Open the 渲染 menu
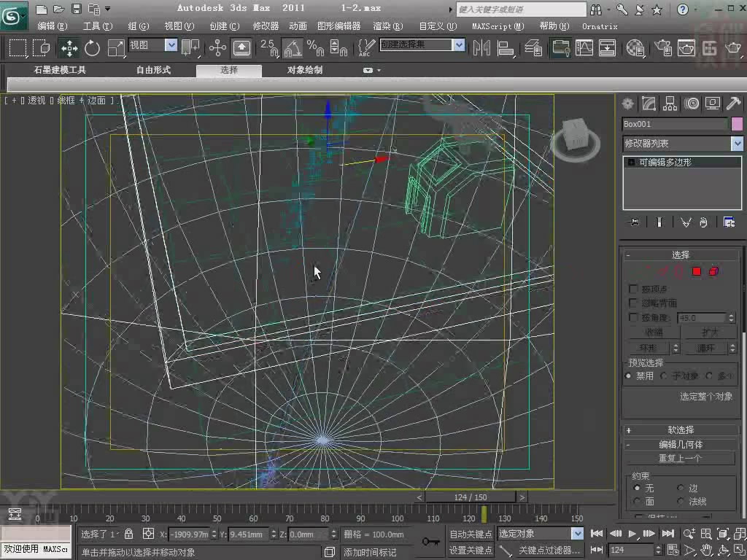 point(388,26)
